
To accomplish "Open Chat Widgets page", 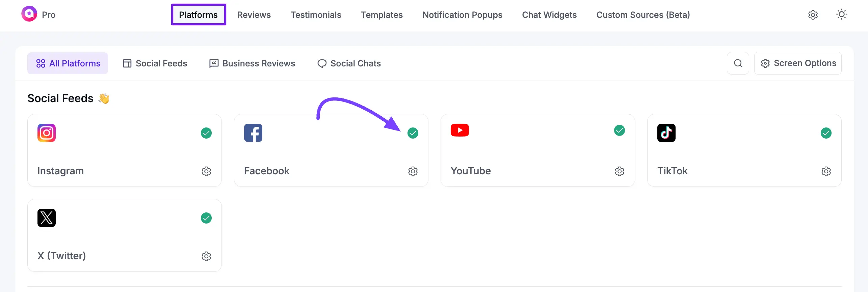I will 549,15.
